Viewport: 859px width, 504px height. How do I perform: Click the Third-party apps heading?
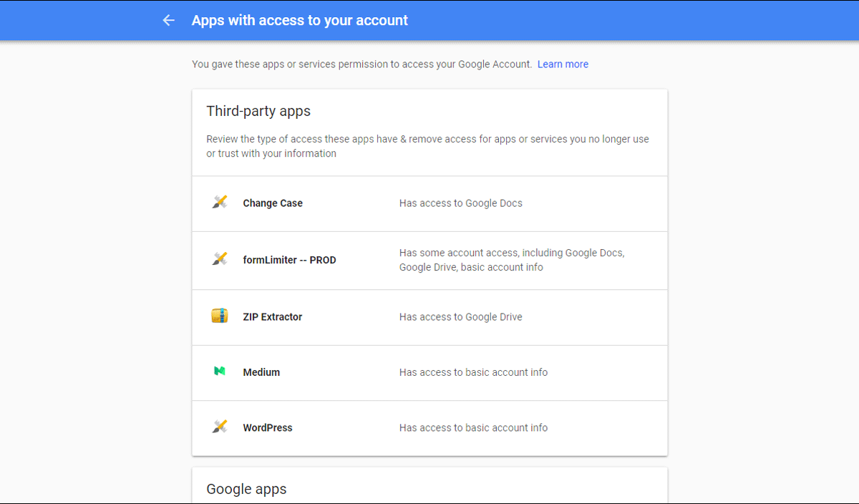[x=258, y=111]
